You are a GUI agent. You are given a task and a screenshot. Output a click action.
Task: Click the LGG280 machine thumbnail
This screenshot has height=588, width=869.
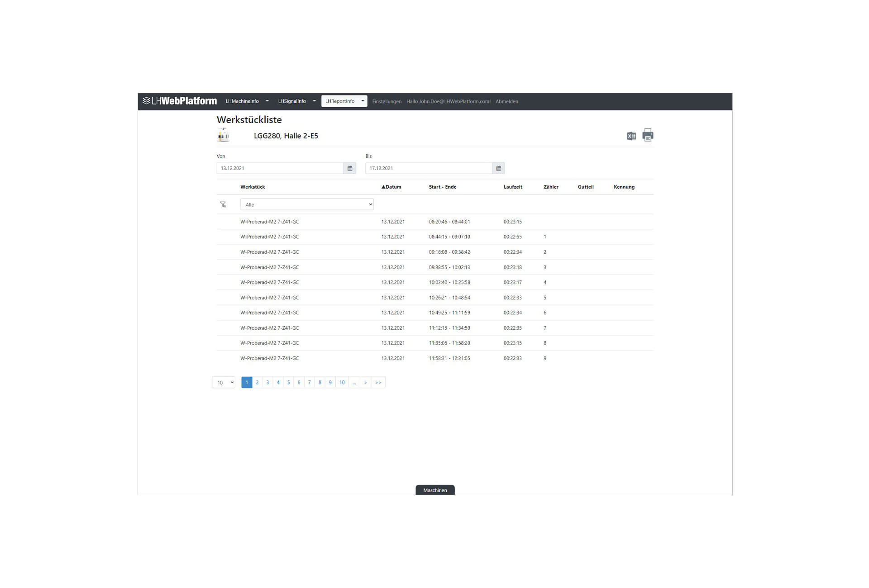pyautogui.click(x=224, y=135)
